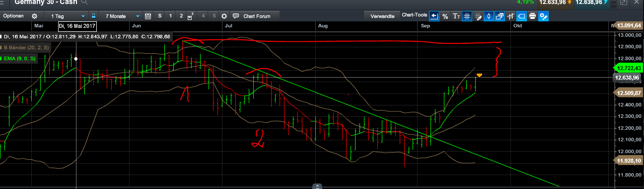Click the detach chart windows icon
Image resolution: width=644 pixels, height=189 pixels.
point(500,16)
